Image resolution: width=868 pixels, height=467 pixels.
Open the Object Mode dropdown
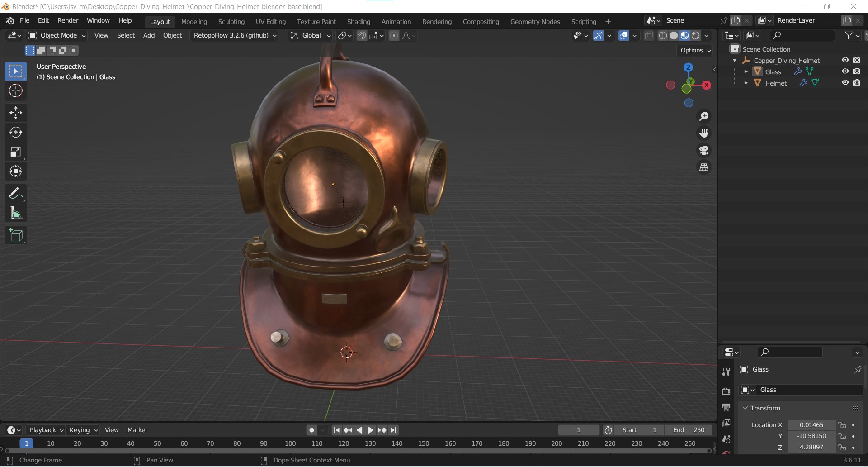coord(57,35)
